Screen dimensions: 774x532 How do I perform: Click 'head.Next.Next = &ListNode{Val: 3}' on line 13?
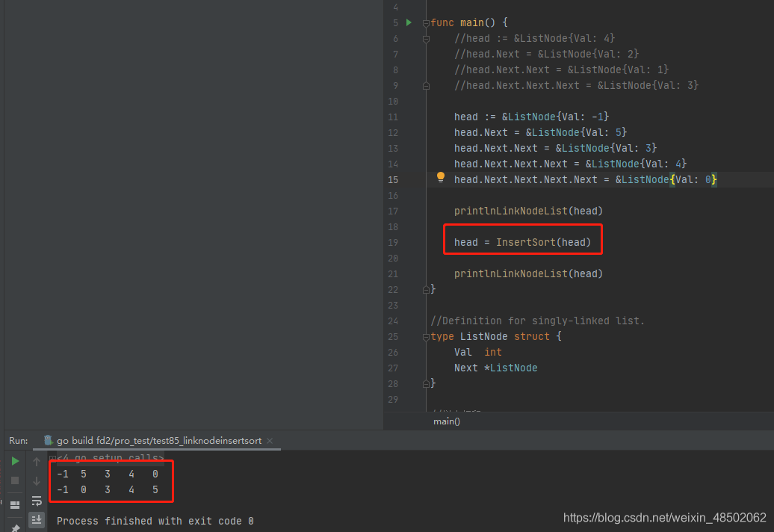(x=555, y=149)
